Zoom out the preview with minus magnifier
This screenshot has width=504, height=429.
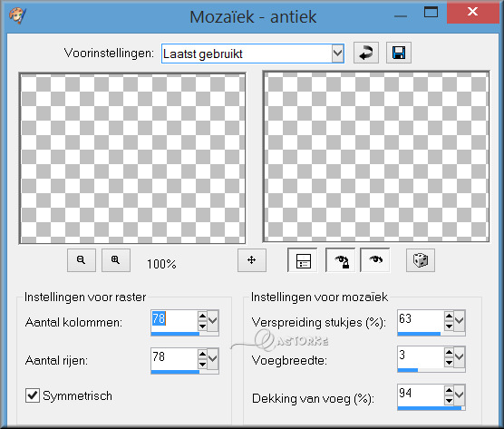82,259
